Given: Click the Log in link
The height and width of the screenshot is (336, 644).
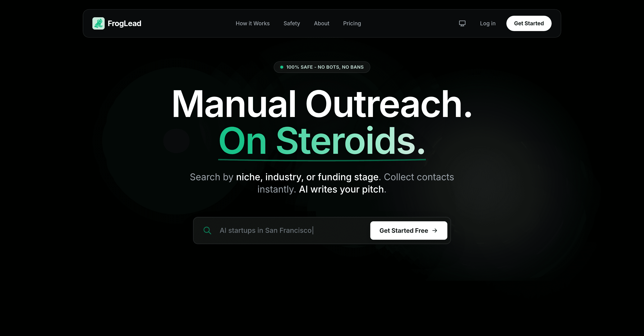Looking at the screenshot, I should tap(487, 23).
